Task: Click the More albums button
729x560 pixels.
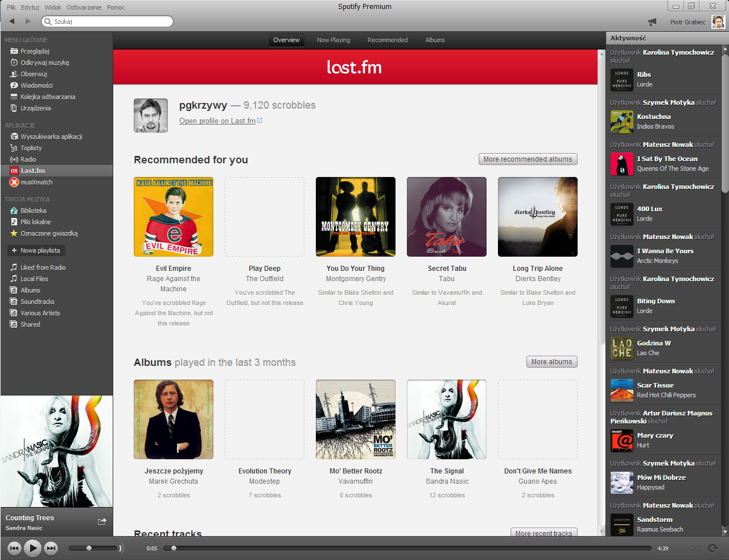Action: pyautogui.click(x=552, y=362)
